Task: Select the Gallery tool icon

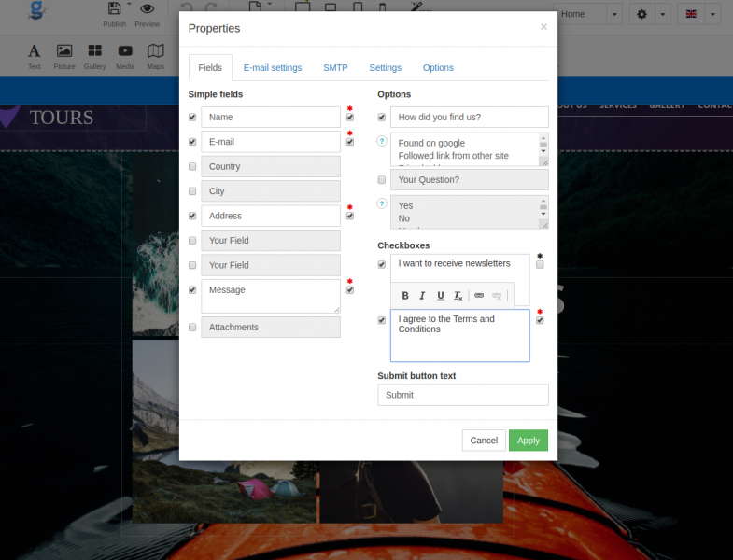Action: coord(95,50)
